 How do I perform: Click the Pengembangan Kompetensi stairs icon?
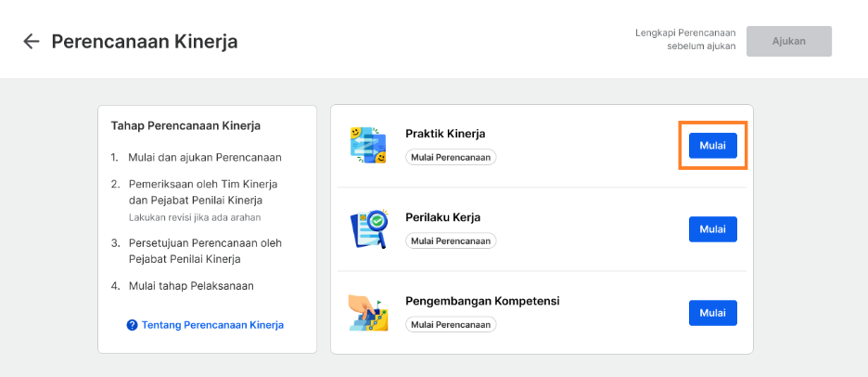click(368, 313)
